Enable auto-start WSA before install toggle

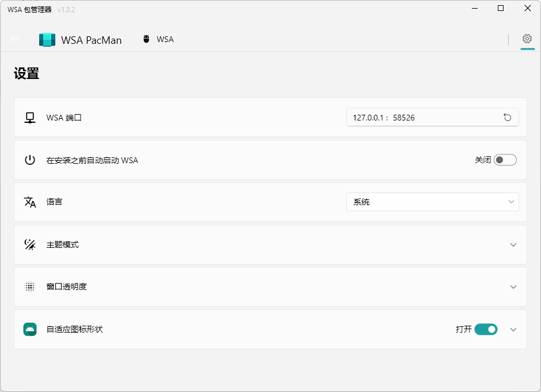(505, 160)
